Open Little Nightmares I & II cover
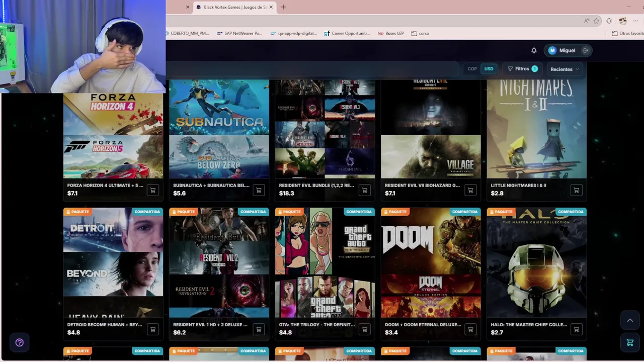The image size is (644, 362). point(537,129)
